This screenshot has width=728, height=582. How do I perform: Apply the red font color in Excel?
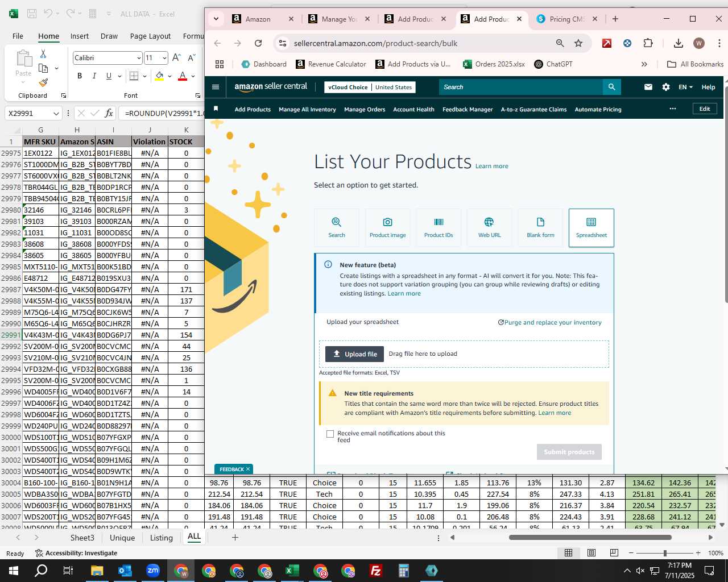[x=183, y=76]
